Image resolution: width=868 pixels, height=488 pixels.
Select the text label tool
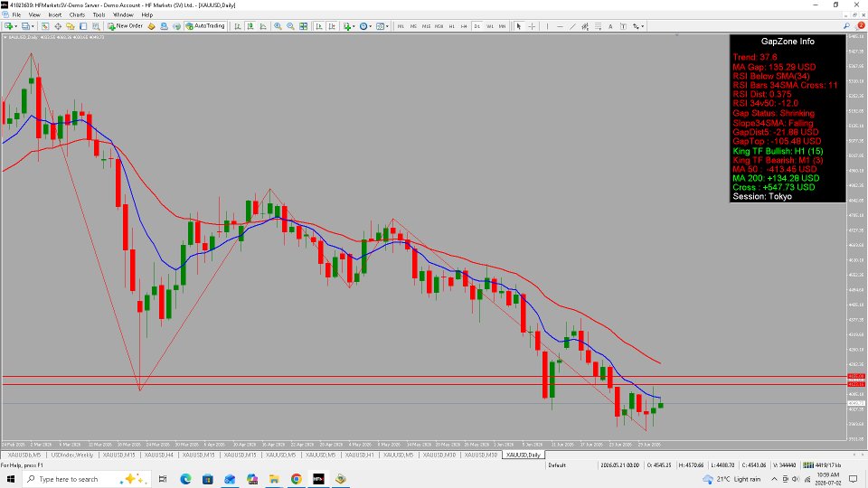point(623,26)
